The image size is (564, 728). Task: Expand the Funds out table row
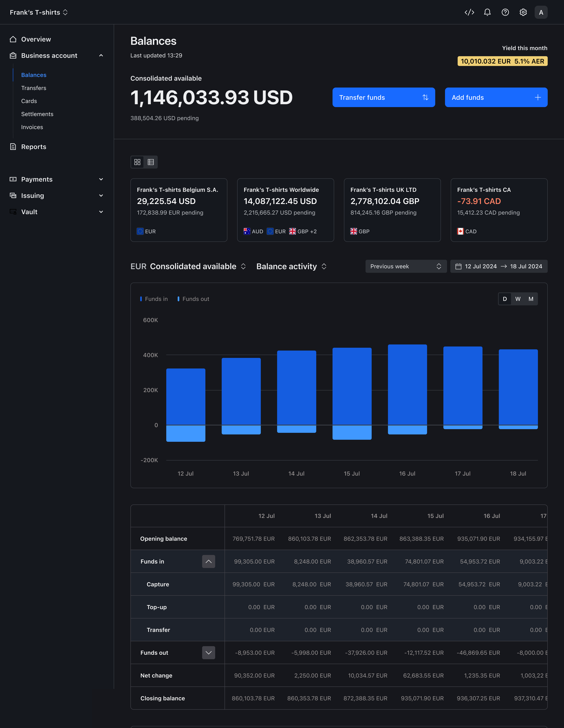tap(208, 653)
